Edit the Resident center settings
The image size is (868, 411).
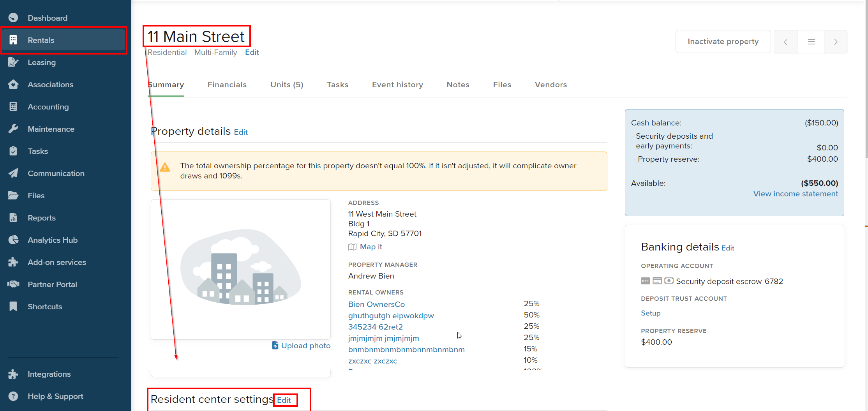coord(284,400)
